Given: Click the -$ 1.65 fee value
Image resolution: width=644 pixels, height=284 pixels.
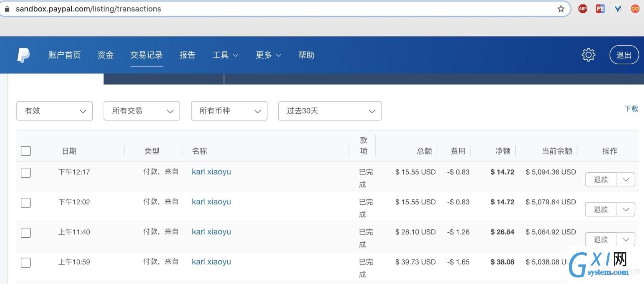Looking at the screenshot, I should tap(458, 262).
